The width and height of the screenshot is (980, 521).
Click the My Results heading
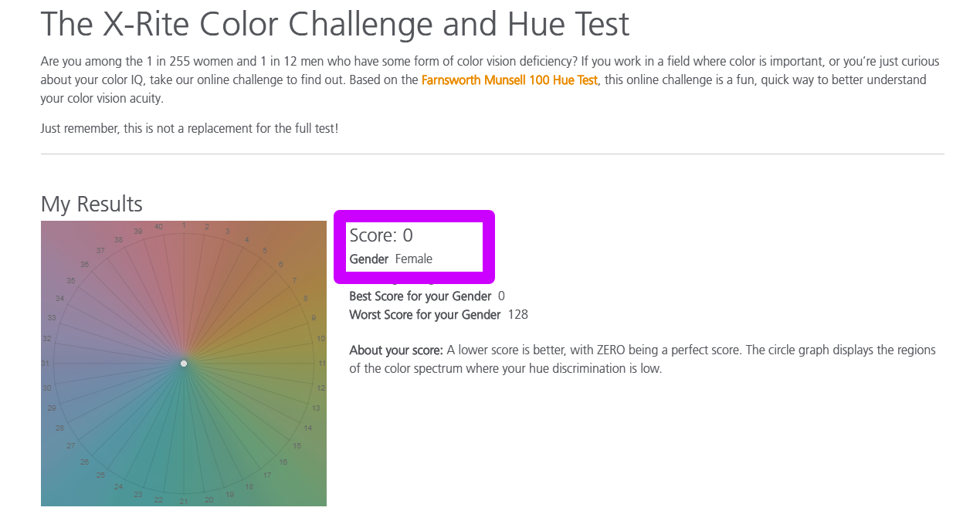click(x=91, y=204)
